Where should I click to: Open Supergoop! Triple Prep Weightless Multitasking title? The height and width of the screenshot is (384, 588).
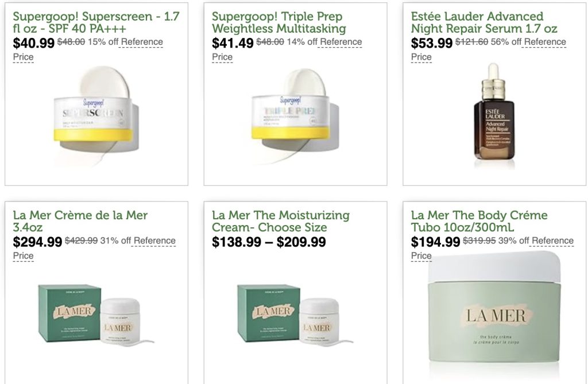tap(278, 22)
